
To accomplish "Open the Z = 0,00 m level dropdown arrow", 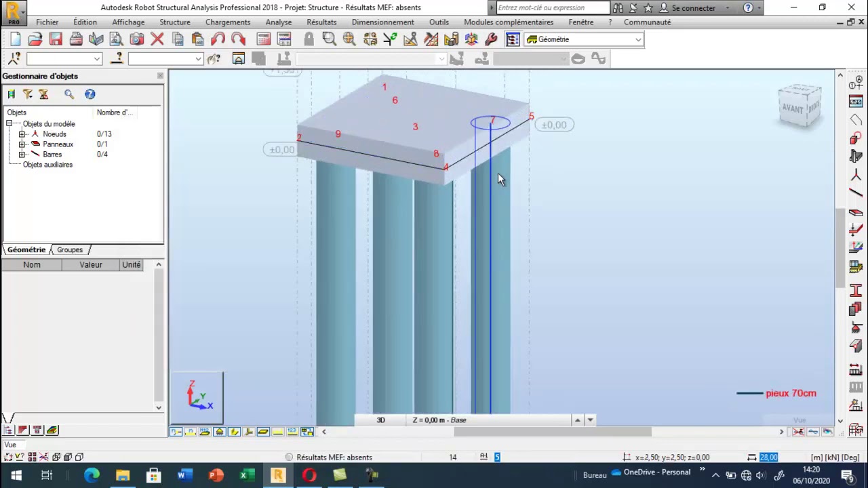I will tap(591, 420).
